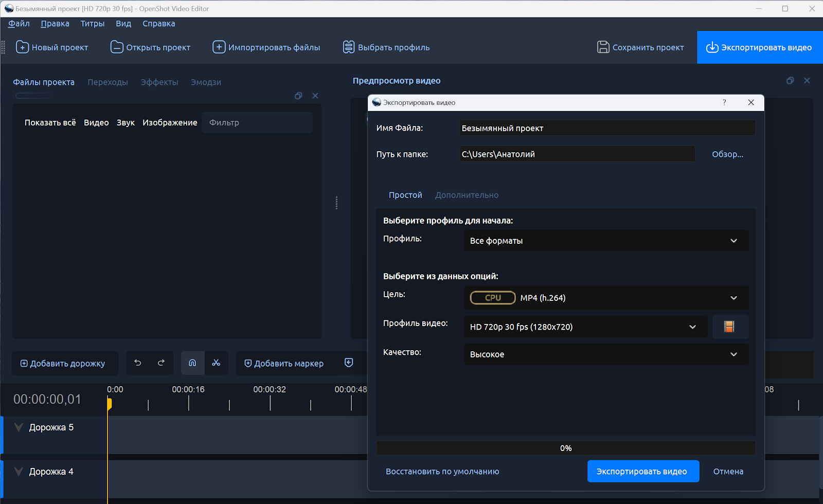Close the project files panel
This screenshot has height=504, width=823.
[315, 96]
